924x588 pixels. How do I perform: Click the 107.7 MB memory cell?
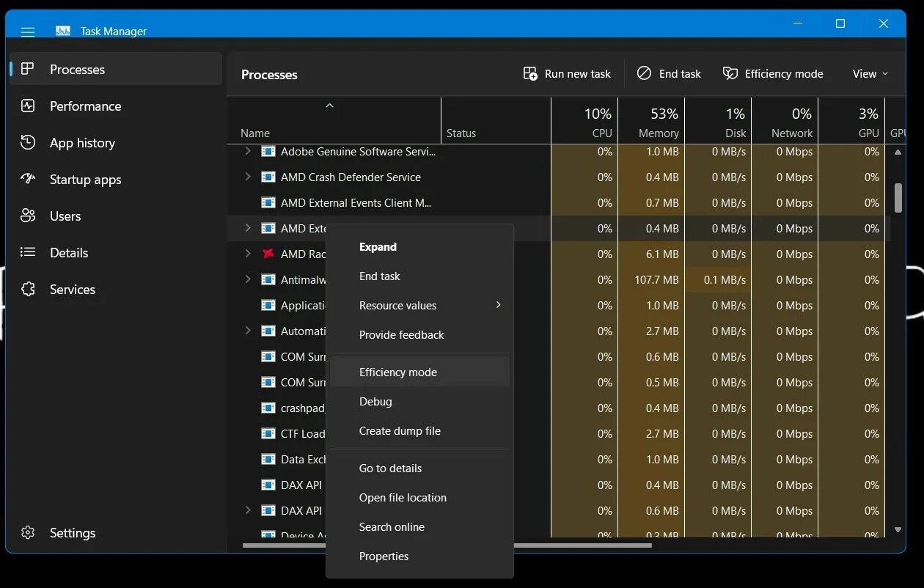click(651, 280)
